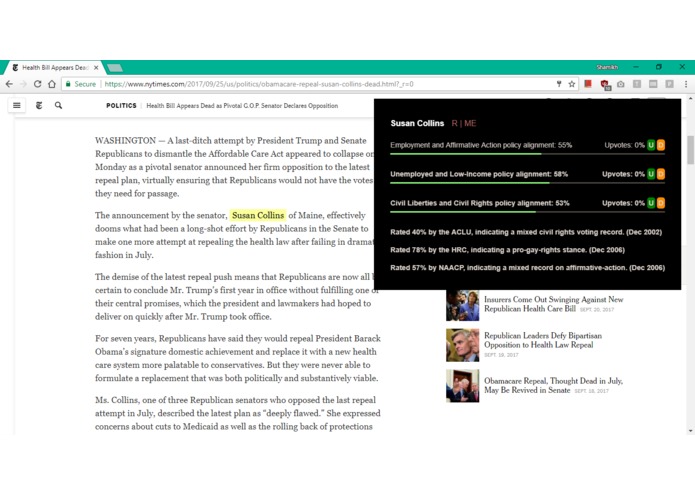Click the vertical scrollbar thumb
Screen dimensions: 695x494
click(691, 150)
